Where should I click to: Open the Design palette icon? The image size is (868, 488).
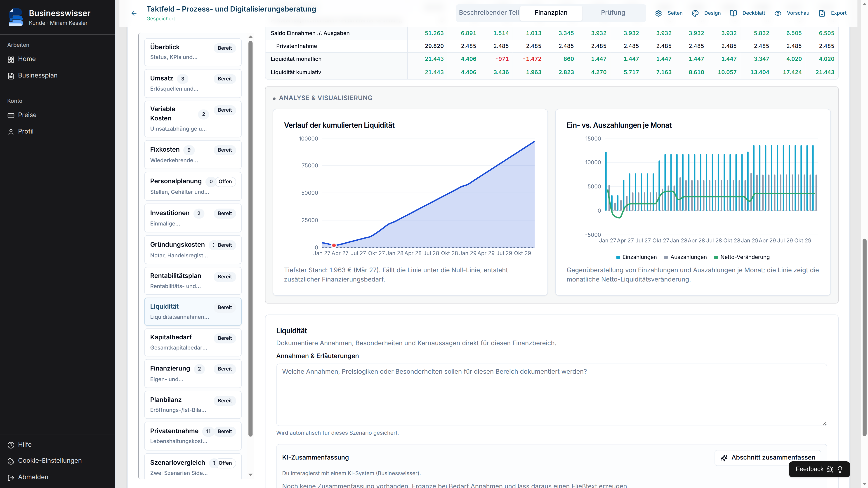click(x=695, y=13)
